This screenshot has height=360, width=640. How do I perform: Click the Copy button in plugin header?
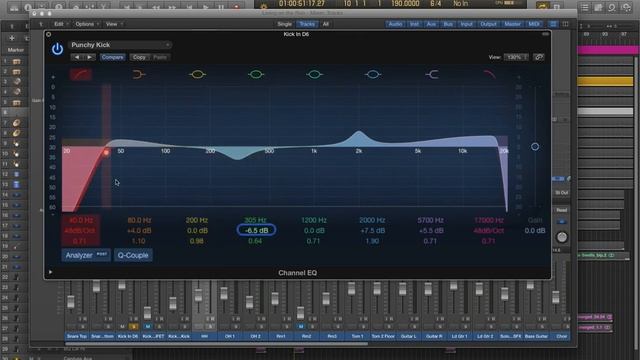click(139, 57)
